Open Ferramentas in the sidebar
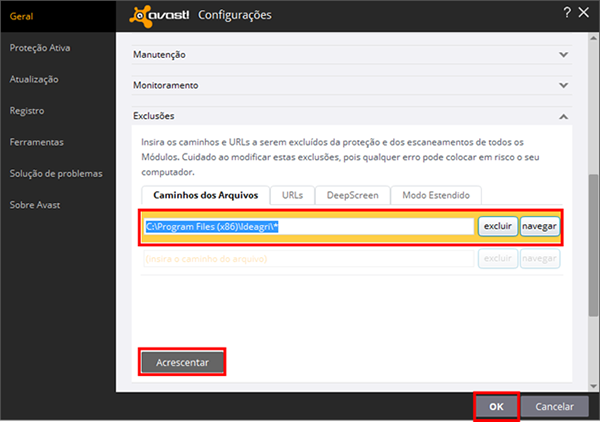600x422 pixels. [37, 142]
